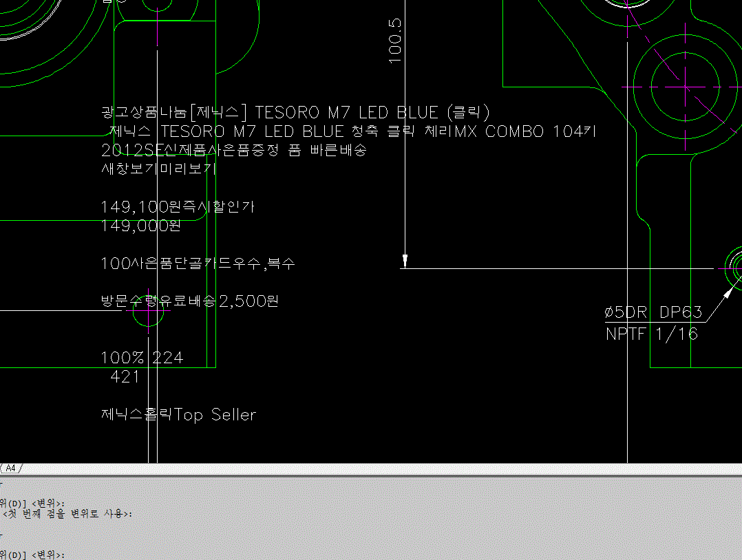Select text line ending COMBO 104키
This screenshot has height=560, width=742.
(352, 131)
